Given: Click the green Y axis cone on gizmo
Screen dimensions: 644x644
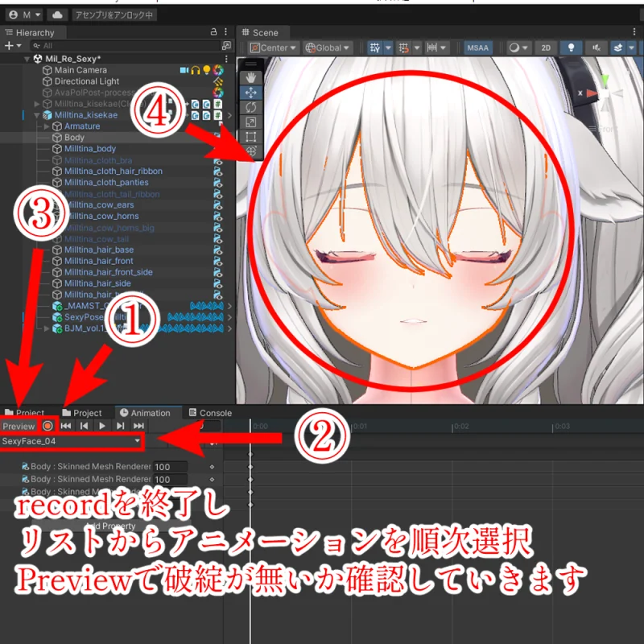Looking at the screenshot, I should (605, 79).
